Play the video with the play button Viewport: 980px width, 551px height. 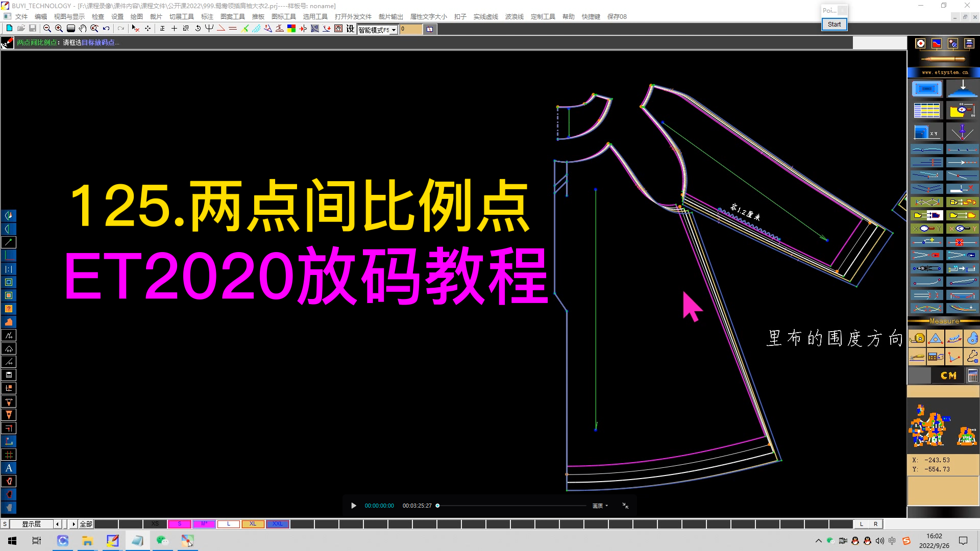point(353,506)
